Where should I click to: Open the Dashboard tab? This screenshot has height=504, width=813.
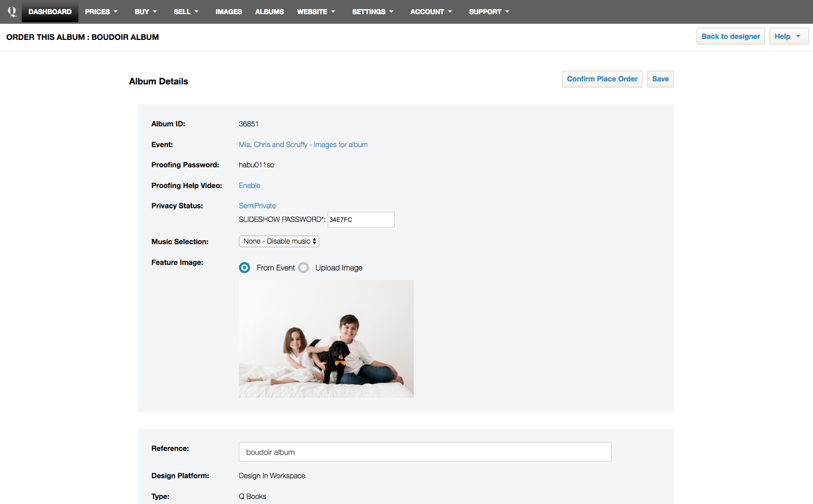coord(50,12)
